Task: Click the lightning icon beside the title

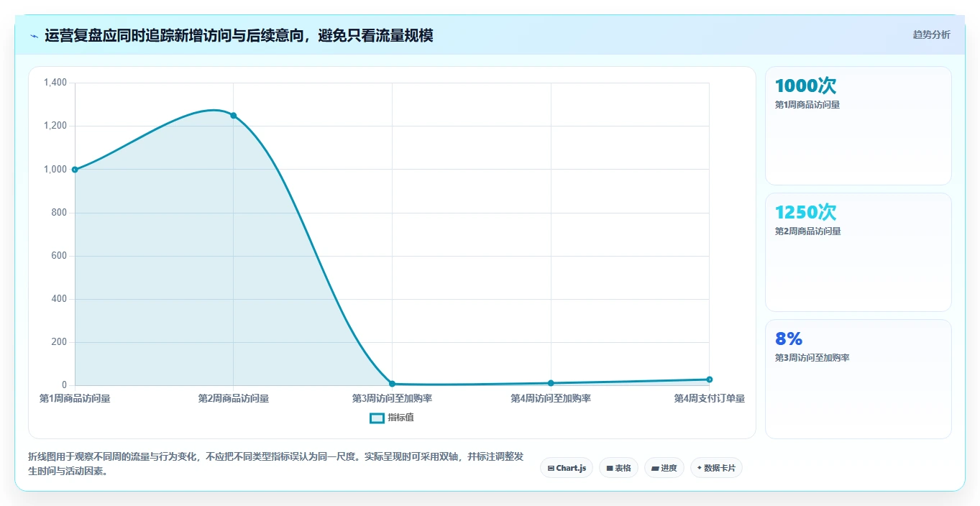Action: 34,36
